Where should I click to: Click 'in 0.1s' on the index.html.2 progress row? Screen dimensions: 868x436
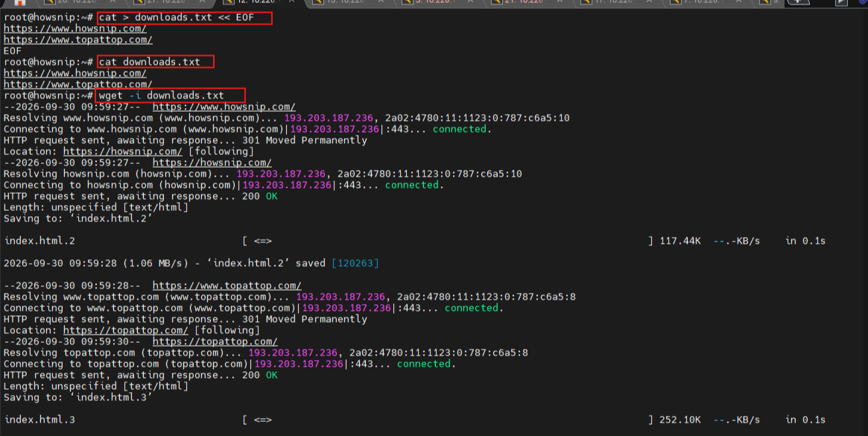(805, 241)
